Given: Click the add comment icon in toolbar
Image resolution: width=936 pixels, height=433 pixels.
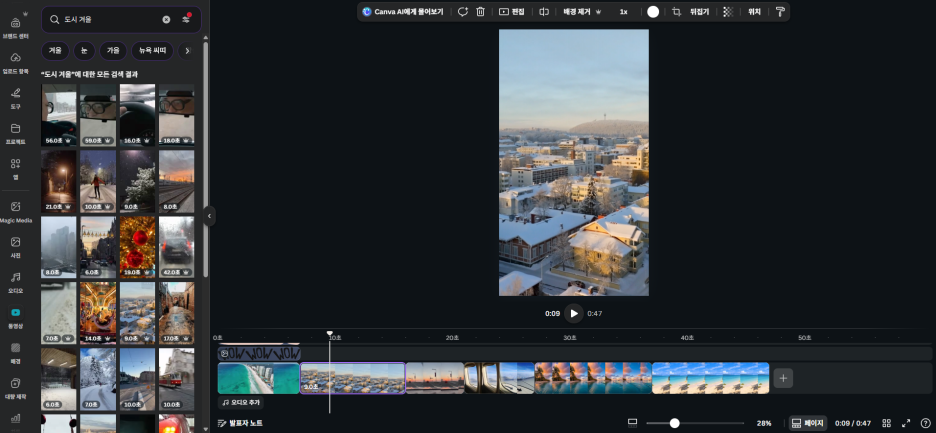Looking at the screenshot, I should coord(463,11).
